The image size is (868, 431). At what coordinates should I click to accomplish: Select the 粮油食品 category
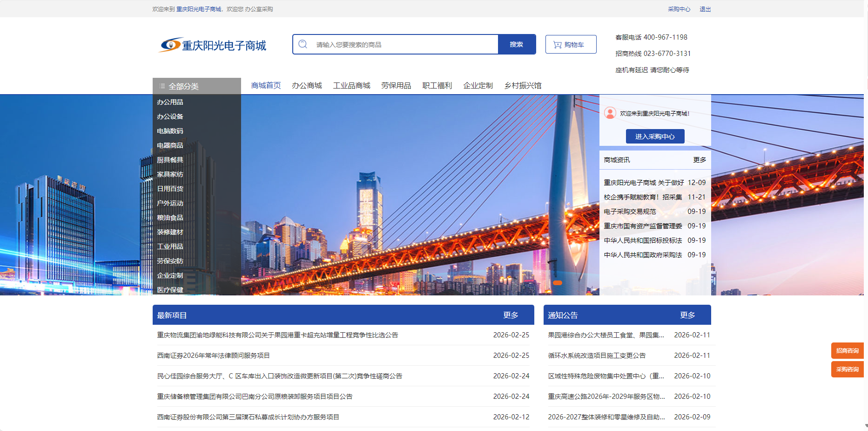170,218
